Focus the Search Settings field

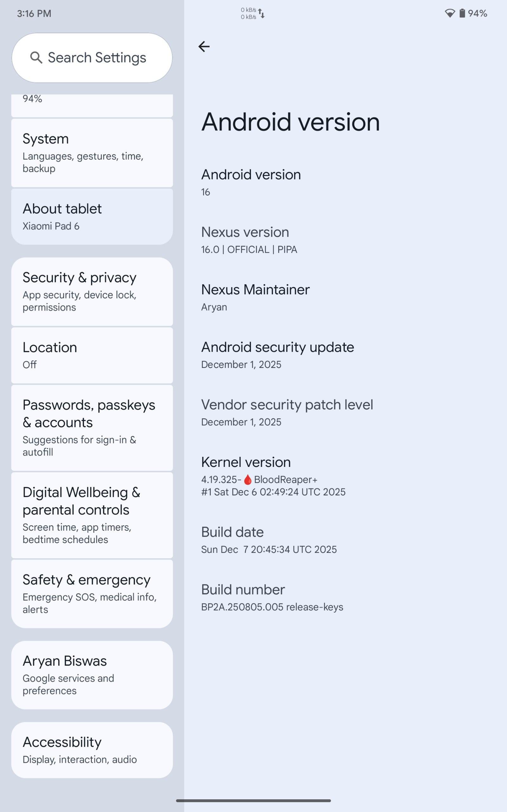97,58
